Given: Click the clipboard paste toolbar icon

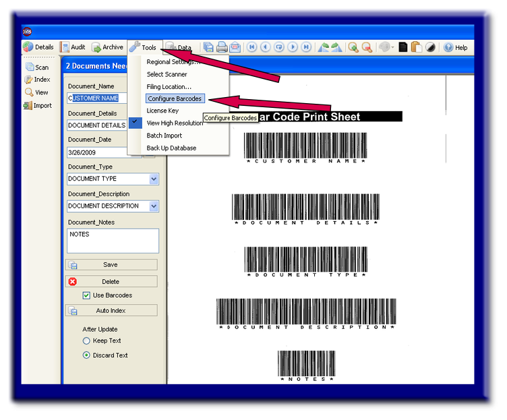Looking at the screenshot, I should tap(416, 47).
